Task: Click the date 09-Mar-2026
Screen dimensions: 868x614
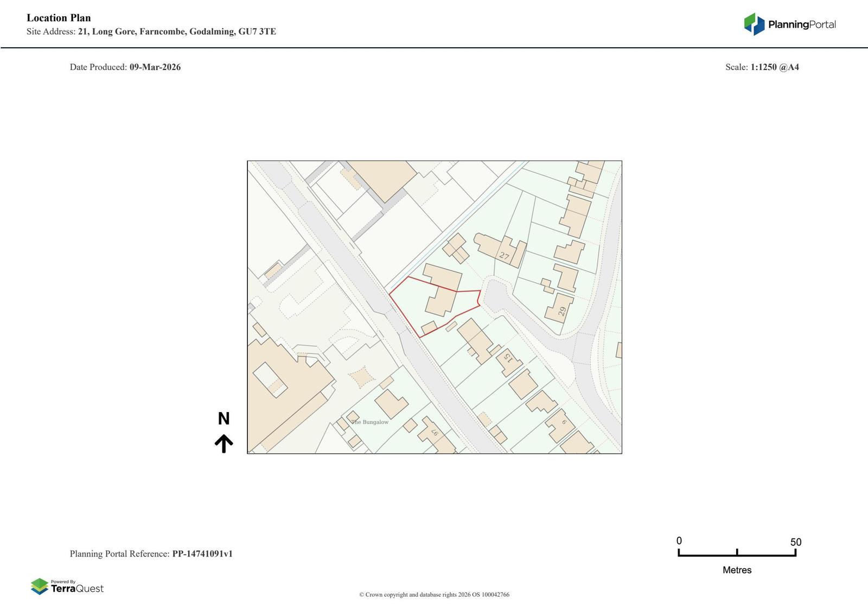Action: 155,67
